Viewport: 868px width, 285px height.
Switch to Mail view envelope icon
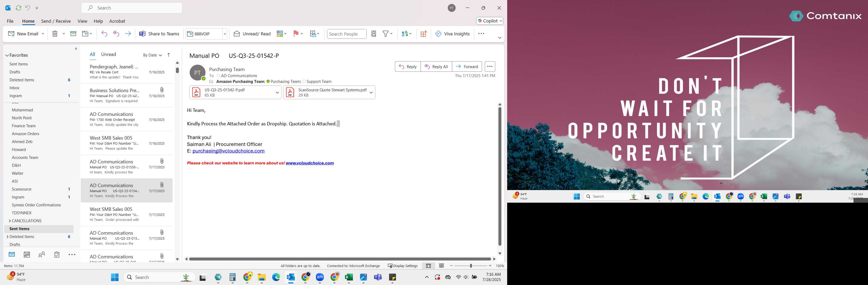[x=12, y=254]
